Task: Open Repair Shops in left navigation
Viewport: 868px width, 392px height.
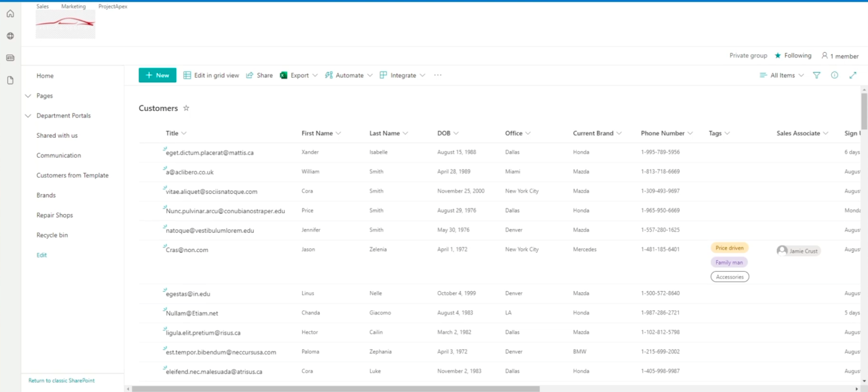Action: pos(55,215)
